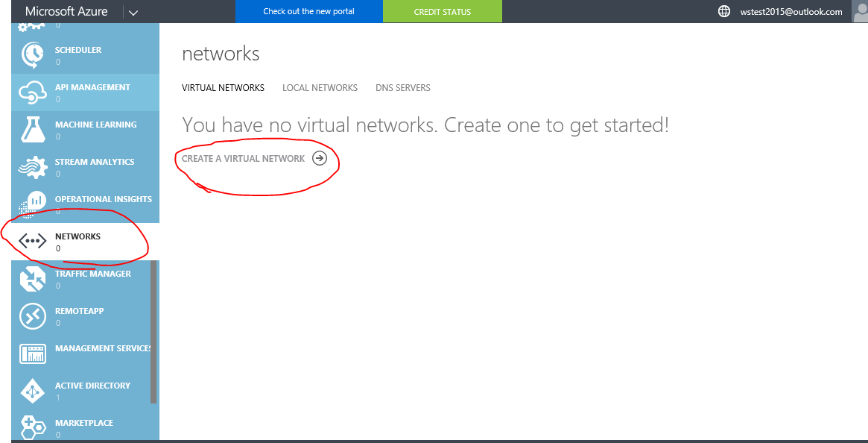
Task: Open the Management Services panel icon
Action: tap(33, 354)
